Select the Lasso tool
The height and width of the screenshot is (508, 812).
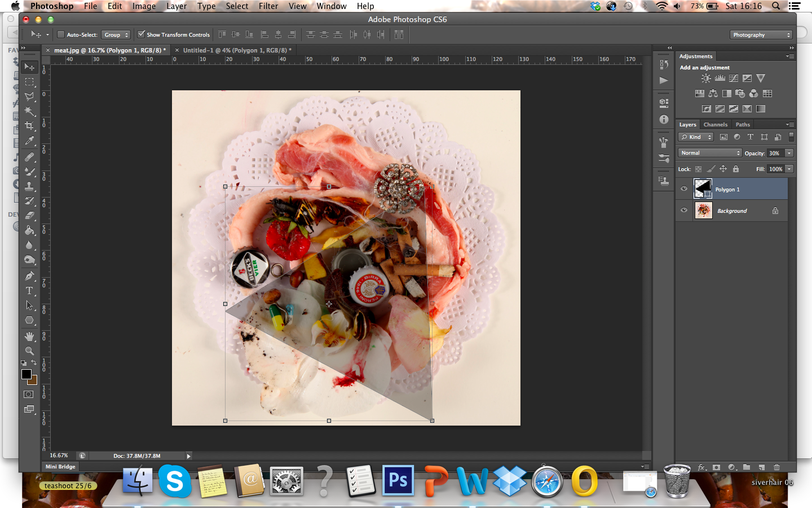[x=29, y=97]
